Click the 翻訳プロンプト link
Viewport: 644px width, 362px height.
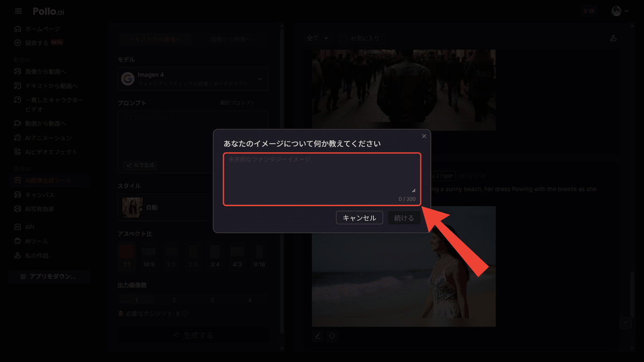click(238, 103)
